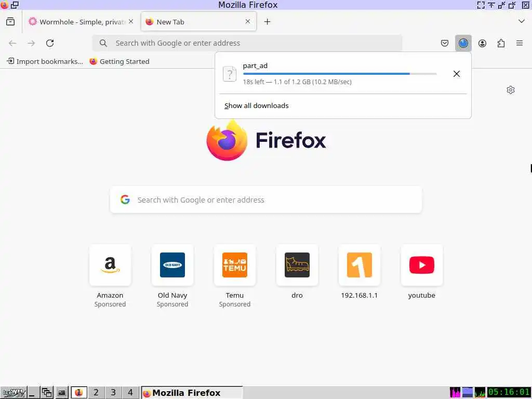Image resolution: width=532 pixels, height=399 pixels.
Task: Launch the terminal taskbar icon
Action: pyautogui.click(x=61, y=393)
